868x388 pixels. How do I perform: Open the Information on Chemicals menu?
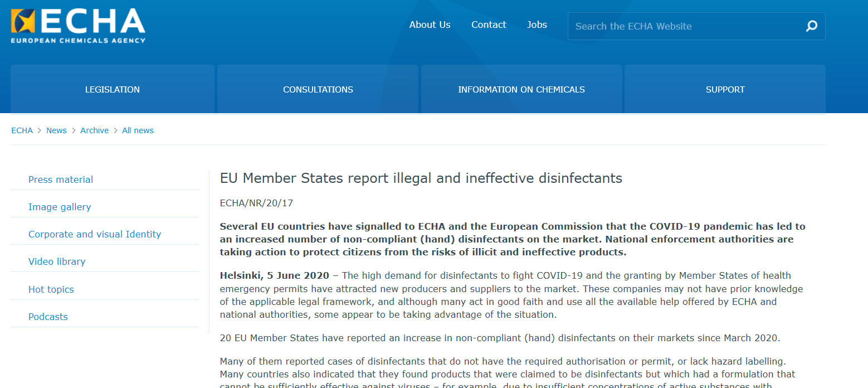(x=521, y=89)
